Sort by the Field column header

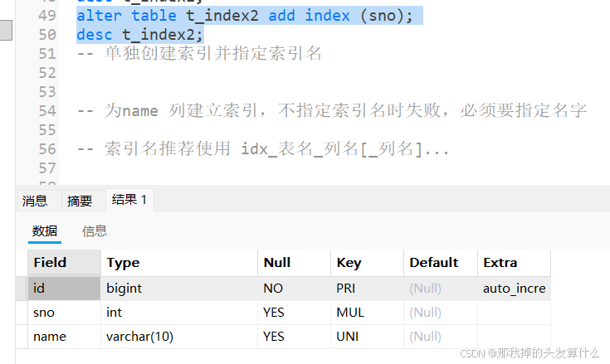tap(64, 263)
